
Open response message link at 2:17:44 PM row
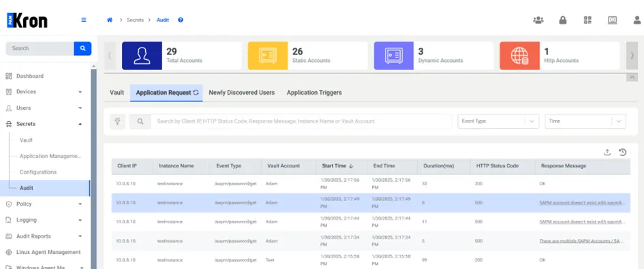pos(583,222)
